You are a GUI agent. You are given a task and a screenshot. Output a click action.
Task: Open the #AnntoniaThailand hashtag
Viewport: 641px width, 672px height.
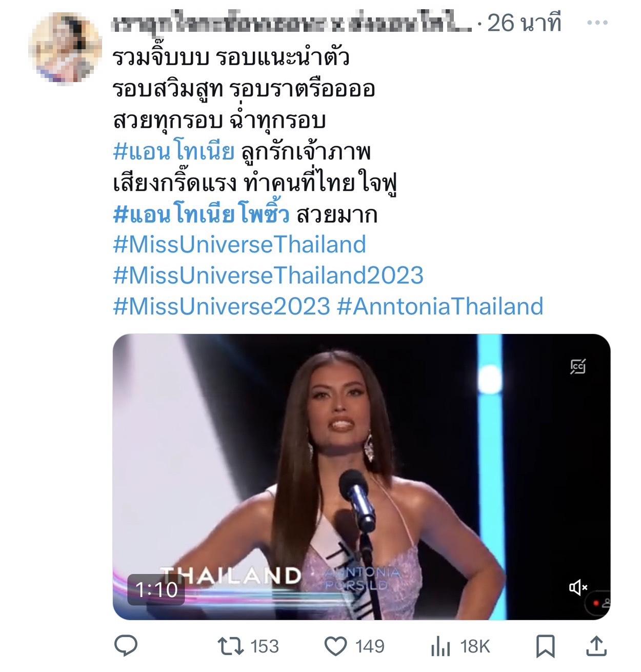click(440, 306)
